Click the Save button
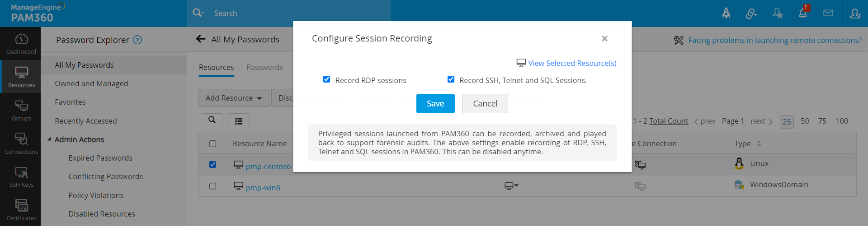This screenshot has height=226, width=868. click(x=435, y=103)
